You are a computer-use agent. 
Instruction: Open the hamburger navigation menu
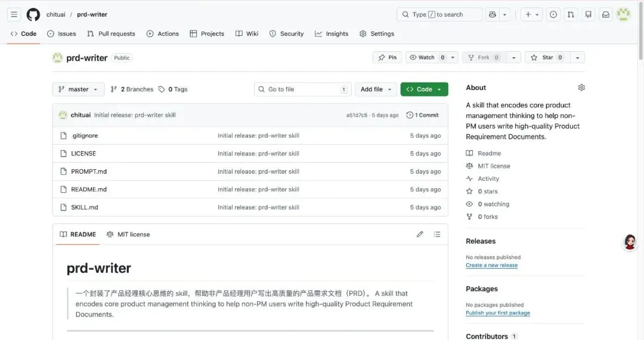[x=14, y=14]
